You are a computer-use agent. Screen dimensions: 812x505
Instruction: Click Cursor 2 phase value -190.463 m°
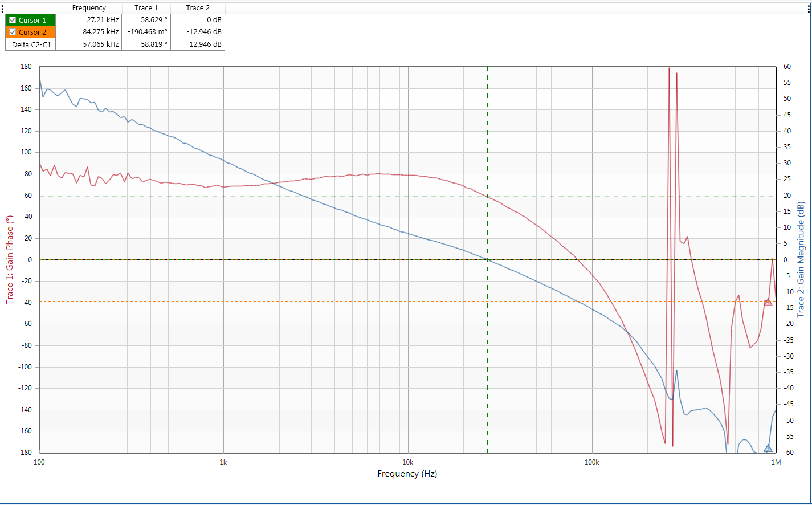148,32
